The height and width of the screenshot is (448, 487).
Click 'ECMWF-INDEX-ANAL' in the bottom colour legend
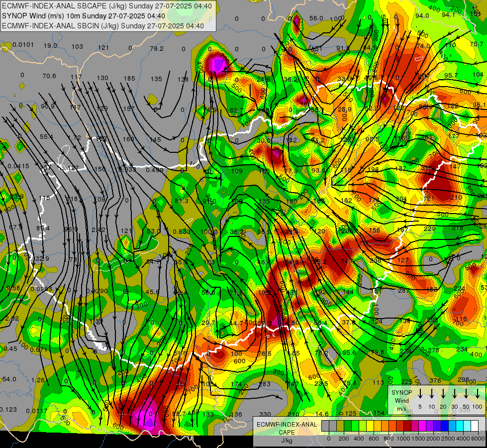(287, 425)
